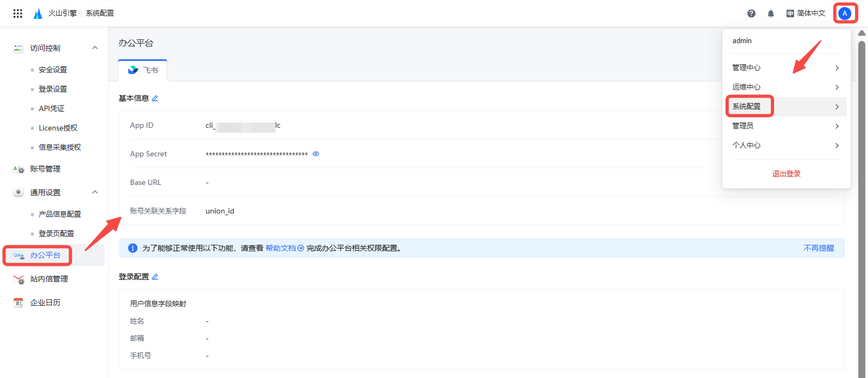Click the 访问控制 sidebar icon
The height and width of the screenshot is (378, 868).
(18, 48)
